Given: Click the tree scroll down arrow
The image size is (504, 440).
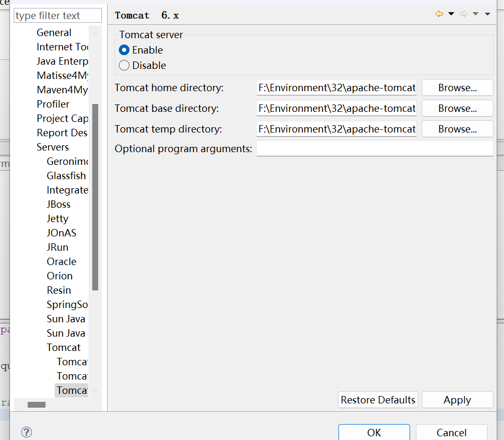Looking at the screenshot, I should point(95,391).
